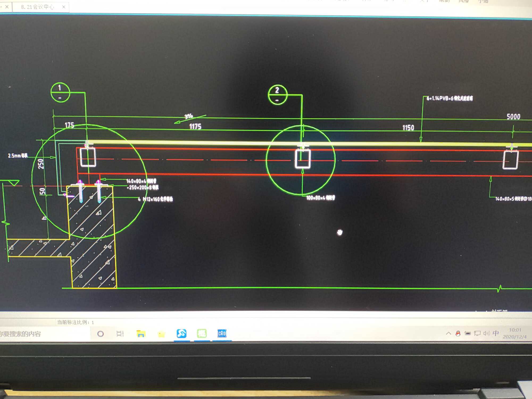Viewport: 532px width, 399px height.
Task: Open the yellow folder taskbar icon
Action: [x=161, y=334]
